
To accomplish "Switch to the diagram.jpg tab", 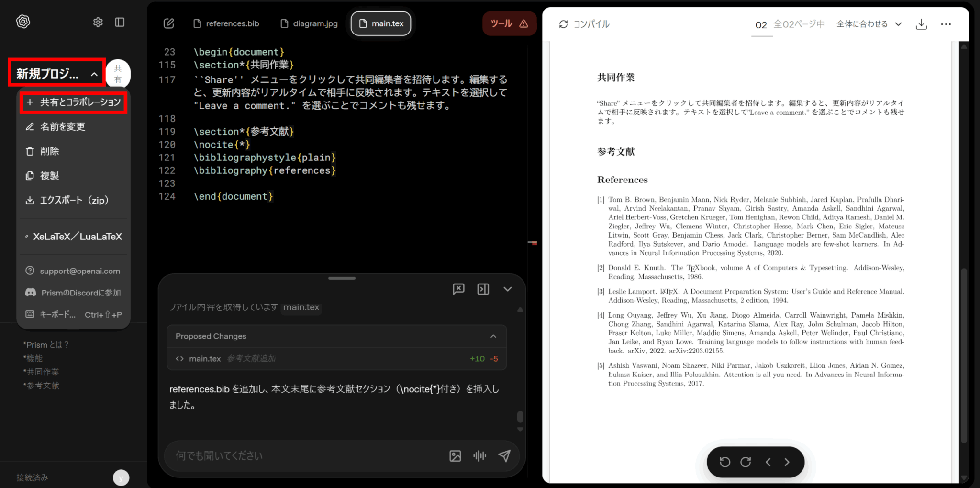I will coord(309,23).
